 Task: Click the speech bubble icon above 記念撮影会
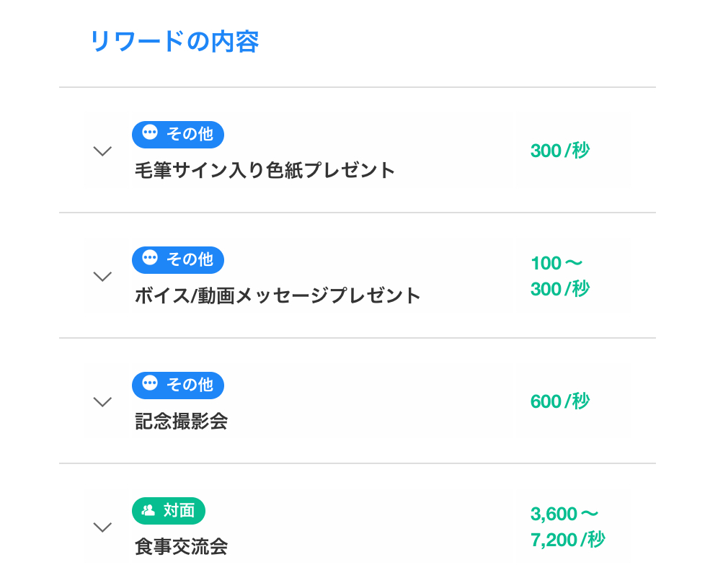pos(150,383)
